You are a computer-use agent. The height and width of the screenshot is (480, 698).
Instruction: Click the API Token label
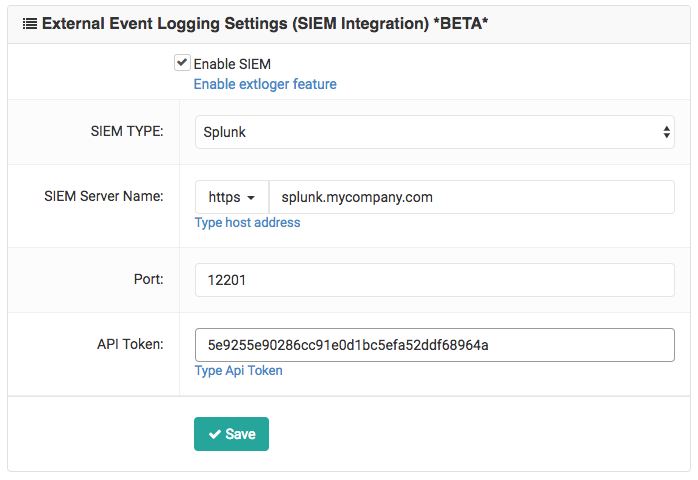(x=130, y=344)
